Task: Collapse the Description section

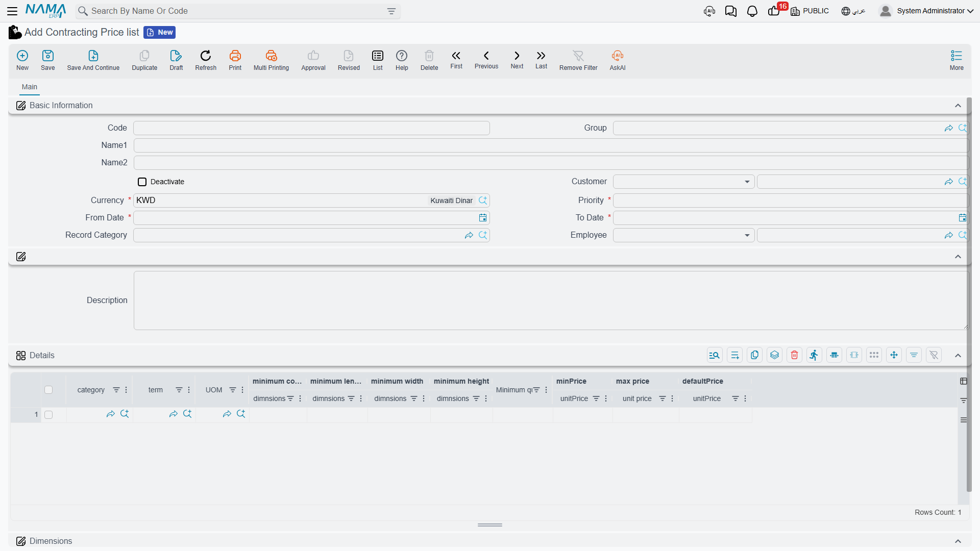Action: pyautogui.click(x=958, y=257)
